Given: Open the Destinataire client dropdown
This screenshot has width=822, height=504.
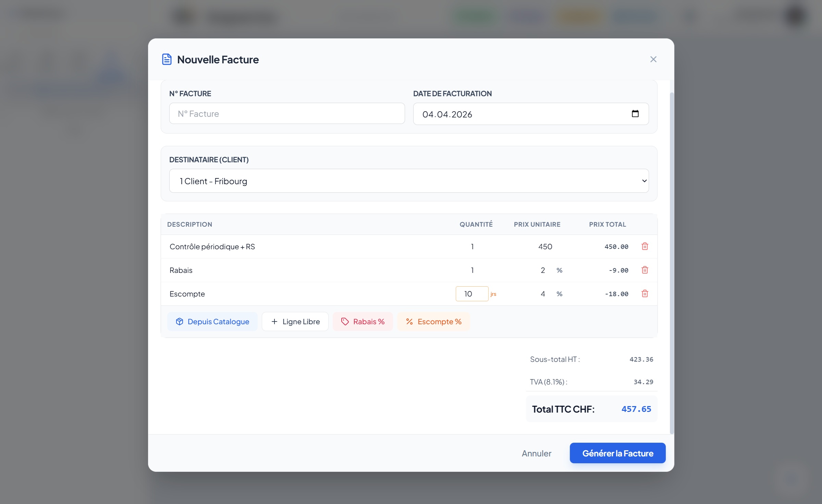Looking at the screenshot, I should click(x=409, y=181).
